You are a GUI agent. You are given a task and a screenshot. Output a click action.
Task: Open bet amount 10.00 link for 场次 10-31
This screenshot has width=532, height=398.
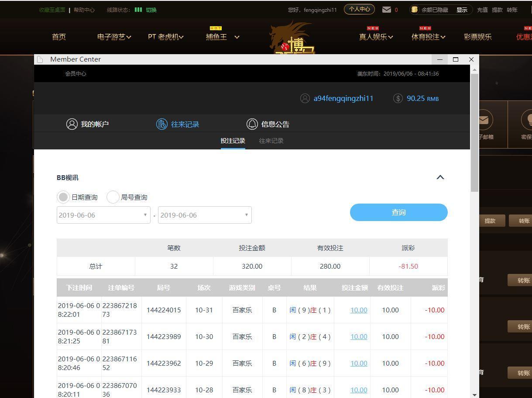pos(359,310)
